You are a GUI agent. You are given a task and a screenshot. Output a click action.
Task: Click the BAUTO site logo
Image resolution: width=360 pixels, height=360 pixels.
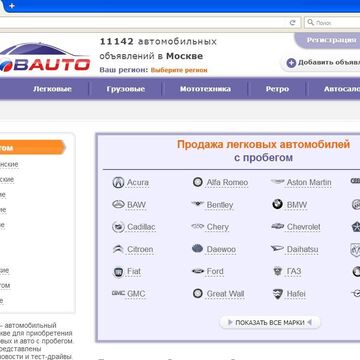tap(45, 58)
